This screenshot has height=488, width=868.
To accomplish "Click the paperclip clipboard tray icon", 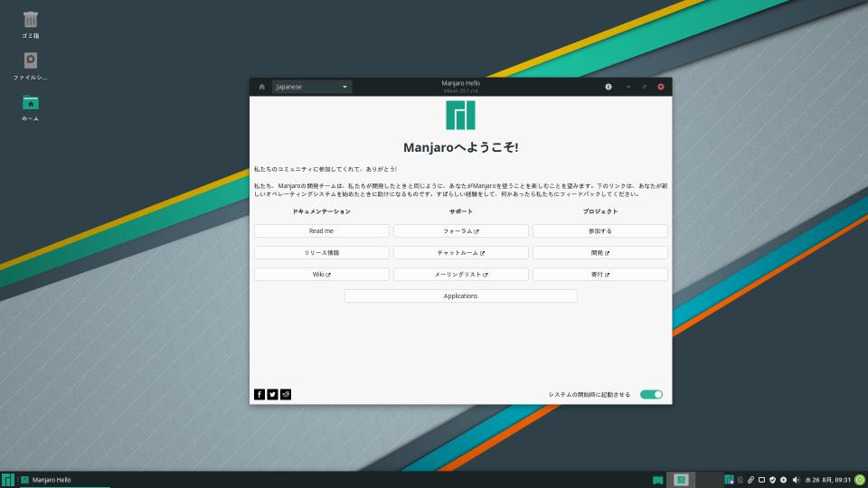I will click(750, 480).
